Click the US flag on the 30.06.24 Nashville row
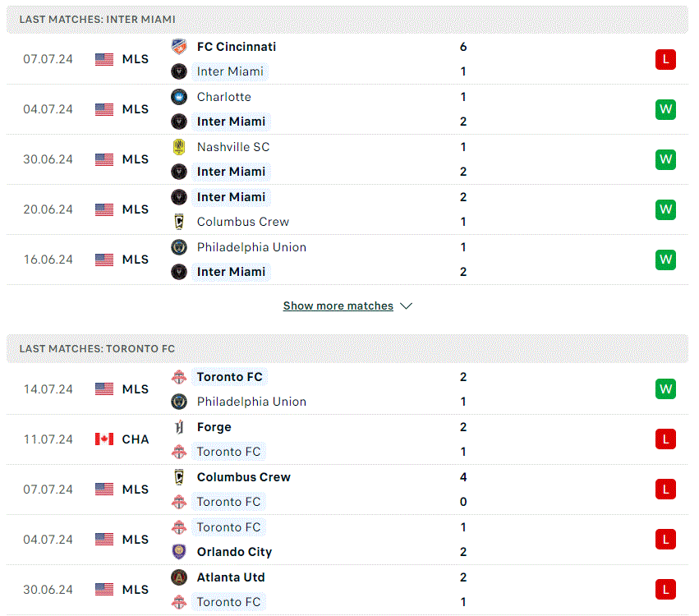The width and height of the screenshot is (699, 616). [104, 159]
